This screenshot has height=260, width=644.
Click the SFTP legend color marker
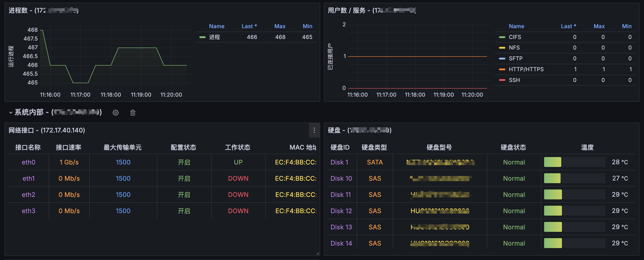coord(502,58)
